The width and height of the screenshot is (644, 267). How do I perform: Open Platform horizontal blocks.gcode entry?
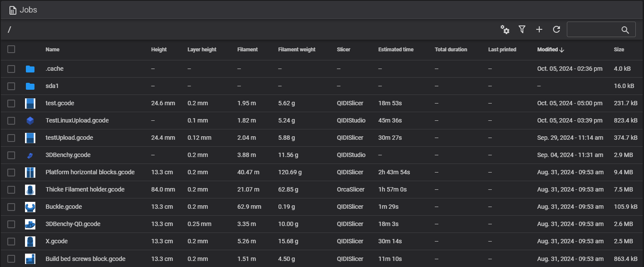click(x=90, y=173)
